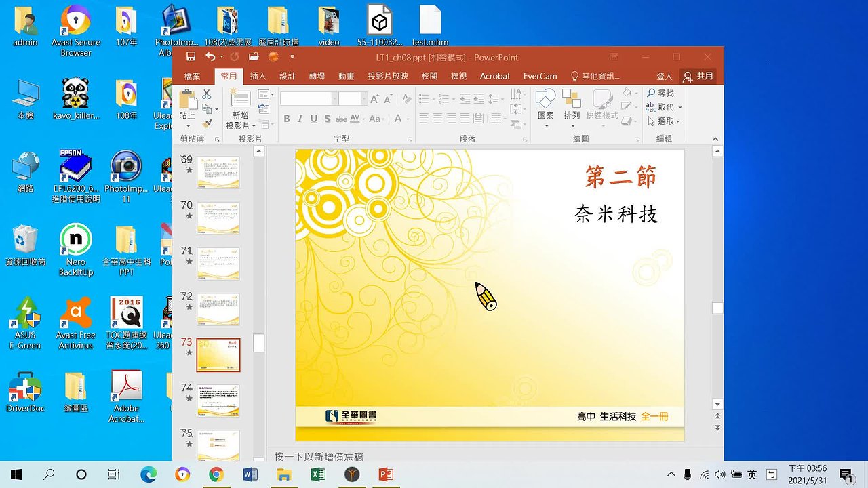Switch to the 插入 (Insert) tab

(258, 77)
